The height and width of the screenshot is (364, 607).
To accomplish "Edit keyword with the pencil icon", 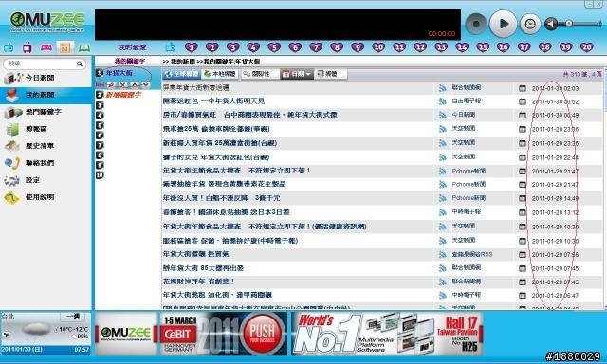I will pos(112,84).
